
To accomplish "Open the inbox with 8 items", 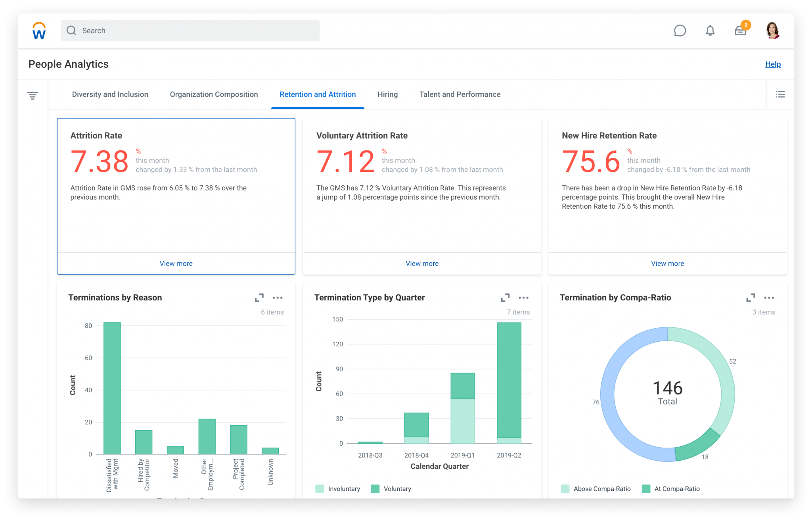I will pos(740,31).
